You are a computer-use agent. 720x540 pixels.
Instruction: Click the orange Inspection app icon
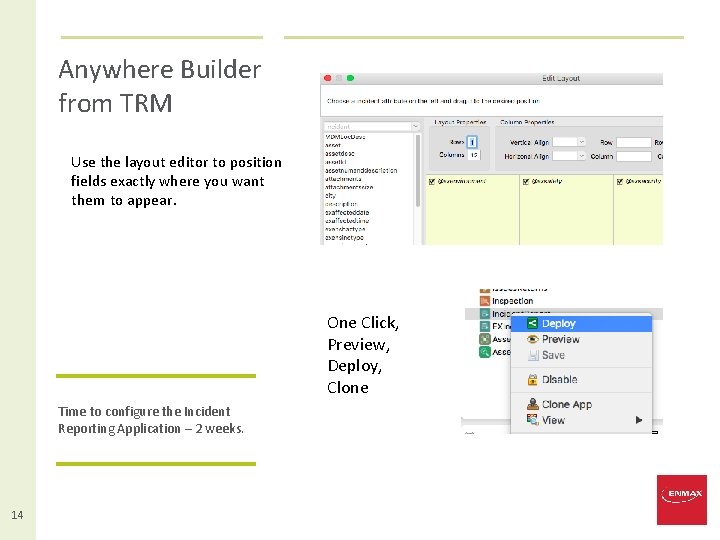(484, 301)
